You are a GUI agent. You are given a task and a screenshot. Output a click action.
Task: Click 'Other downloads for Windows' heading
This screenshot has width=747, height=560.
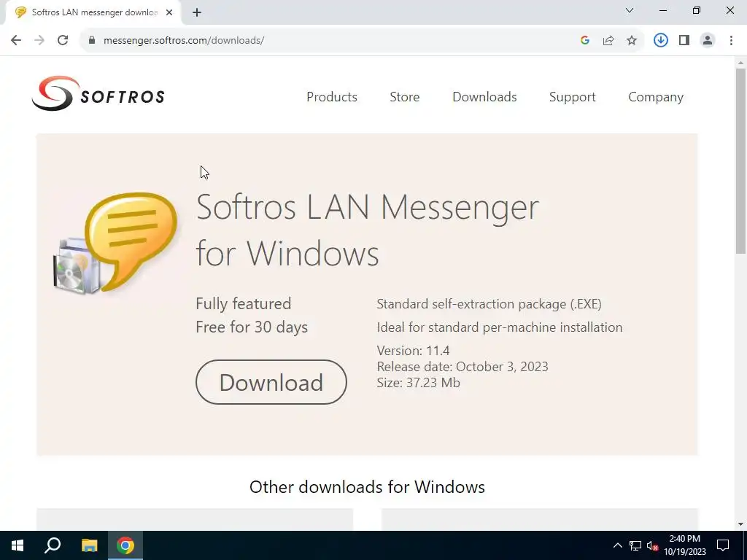pyautogui.click(x=368, y=486)
